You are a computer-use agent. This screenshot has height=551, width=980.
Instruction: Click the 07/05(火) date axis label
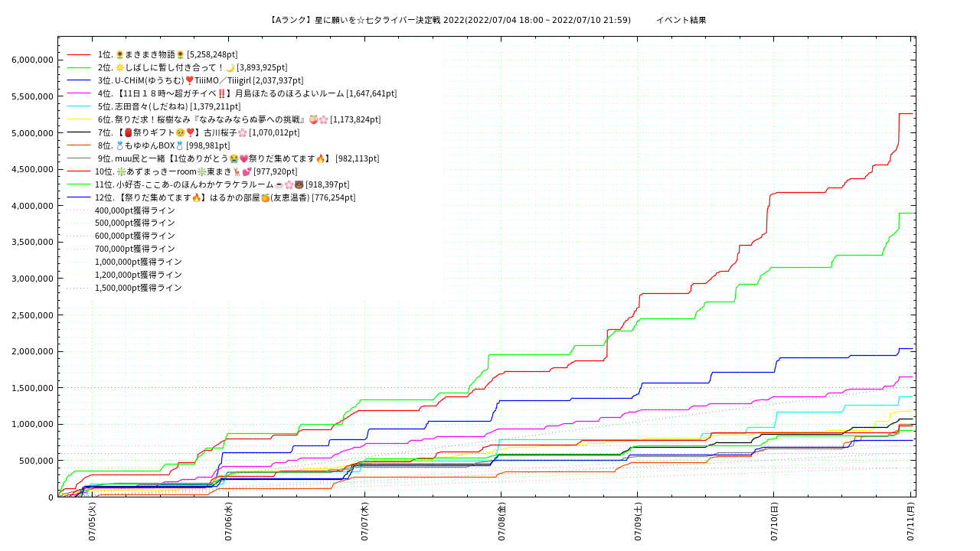[x=92, y=522]
